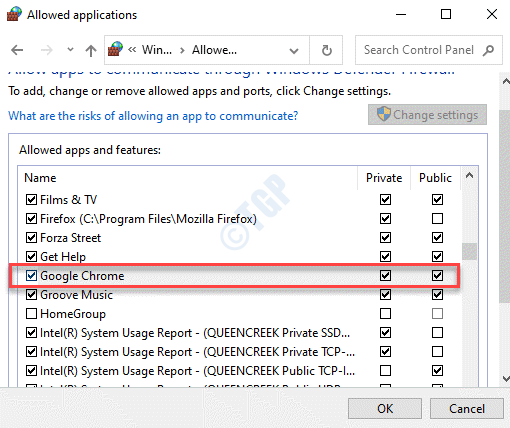This screenshot has height=428, width=510.
Task: Click the OK button
Action: point(385,409)
